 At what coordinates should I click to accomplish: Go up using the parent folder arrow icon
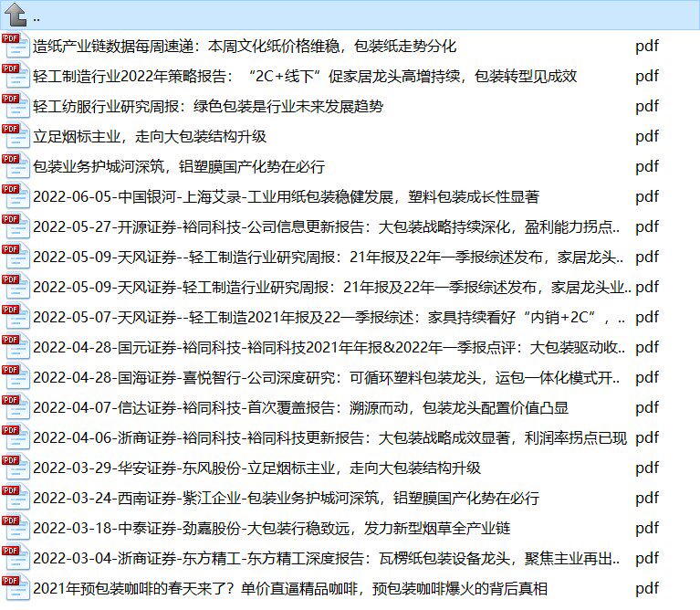click(x=16, y=15)
